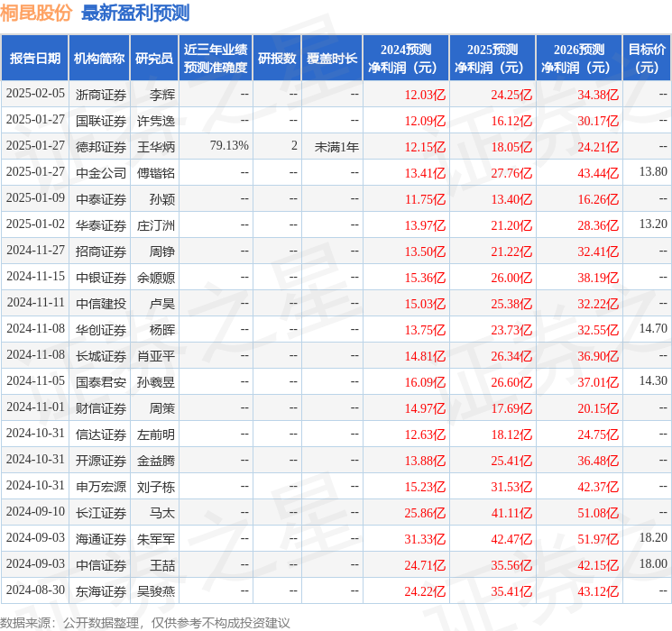Click the 20.15亿 forecast value
The image size is (672, 631).
tap(598, 408)
